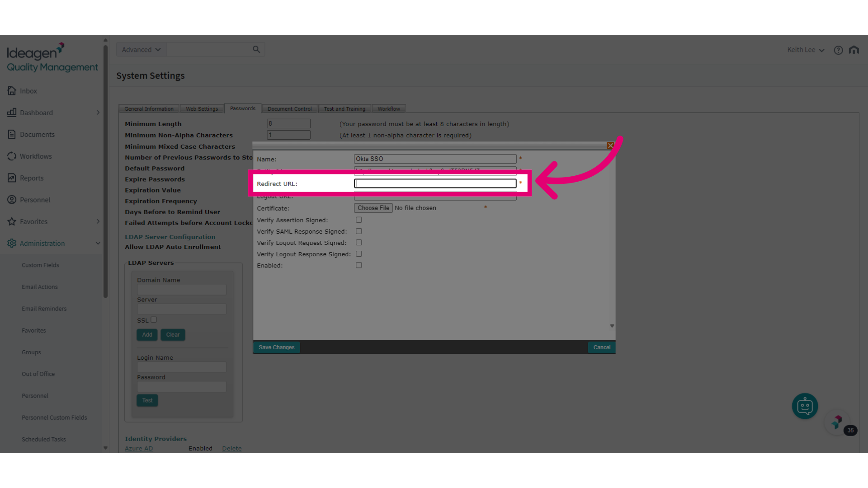Viewport: 868px width, 488px height.
Task: Click the LDAP Test button
Action: click(x=147, y=400)
